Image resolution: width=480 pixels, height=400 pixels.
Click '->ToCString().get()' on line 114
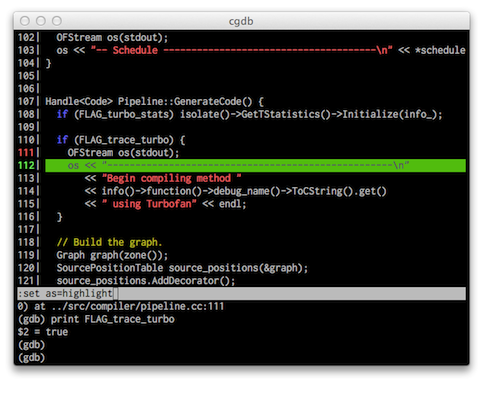coord(334,191)
